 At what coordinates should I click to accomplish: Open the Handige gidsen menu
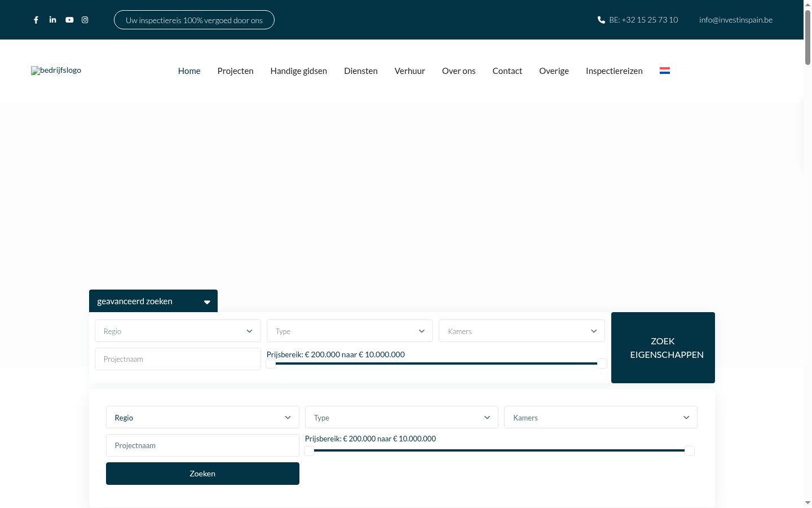click(299, 71)
